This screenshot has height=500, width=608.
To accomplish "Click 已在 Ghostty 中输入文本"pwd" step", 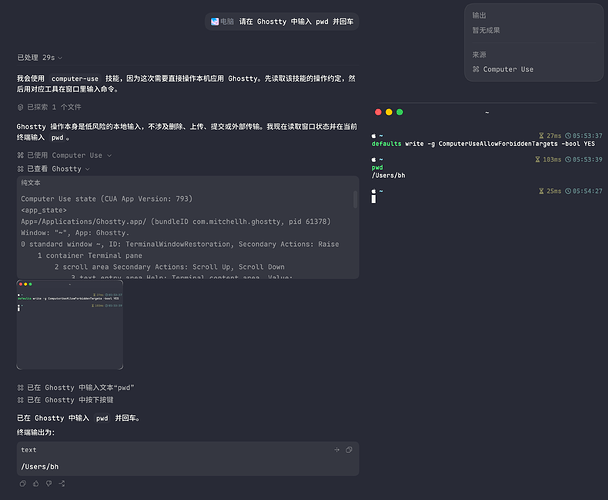I will click(81, 388).
